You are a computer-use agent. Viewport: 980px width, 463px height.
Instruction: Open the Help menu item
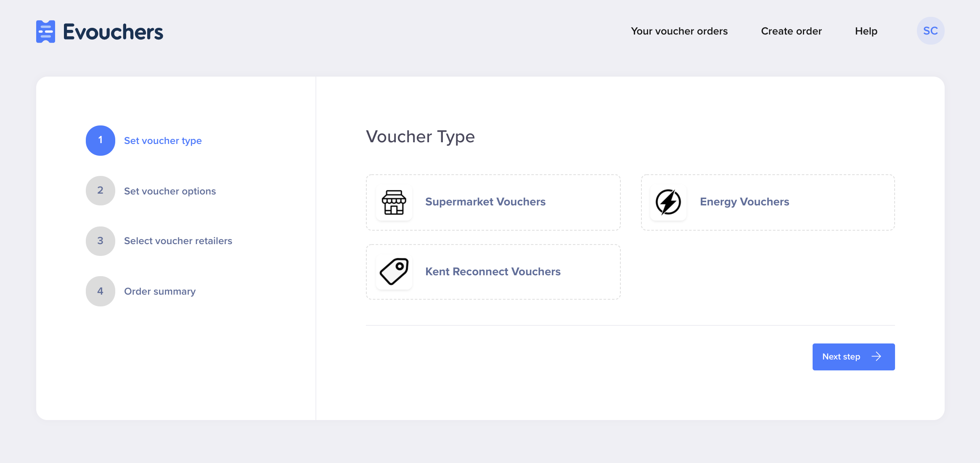tap(866, 31)
